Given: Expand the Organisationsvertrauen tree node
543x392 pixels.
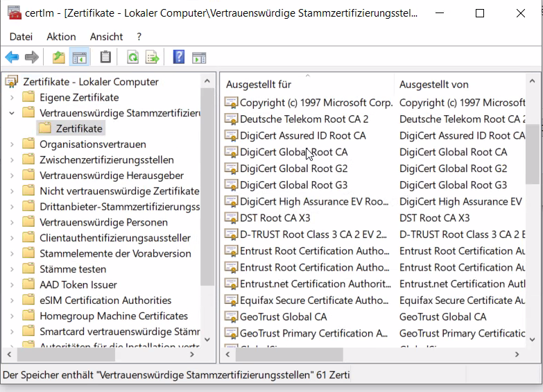Looking at the screenshot, I should click(12, 144).
